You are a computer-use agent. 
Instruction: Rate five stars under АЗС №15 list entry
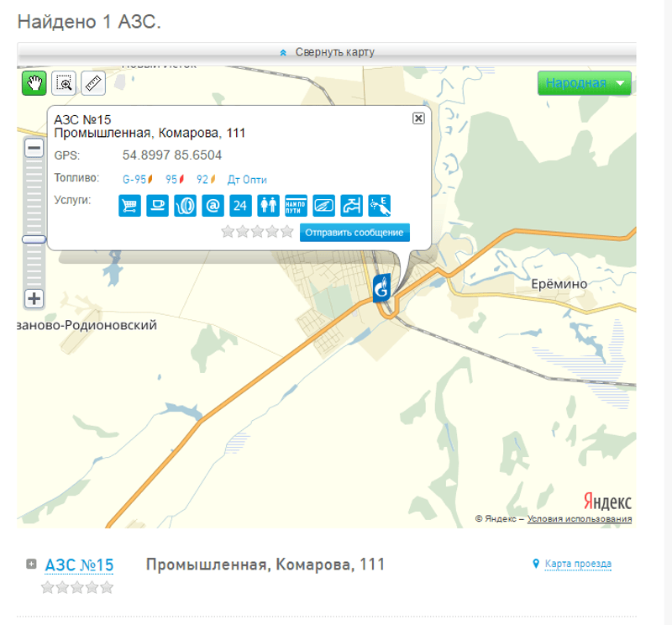[x=107, y=587]
